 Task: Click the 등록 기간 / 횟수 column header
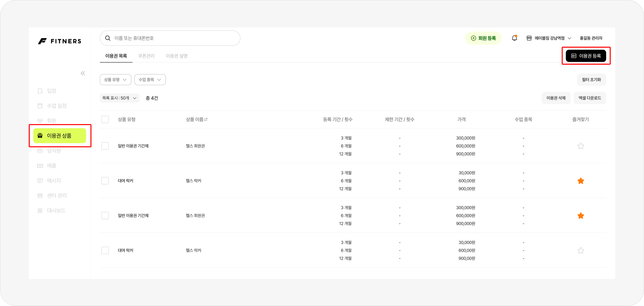click(338, 120)
